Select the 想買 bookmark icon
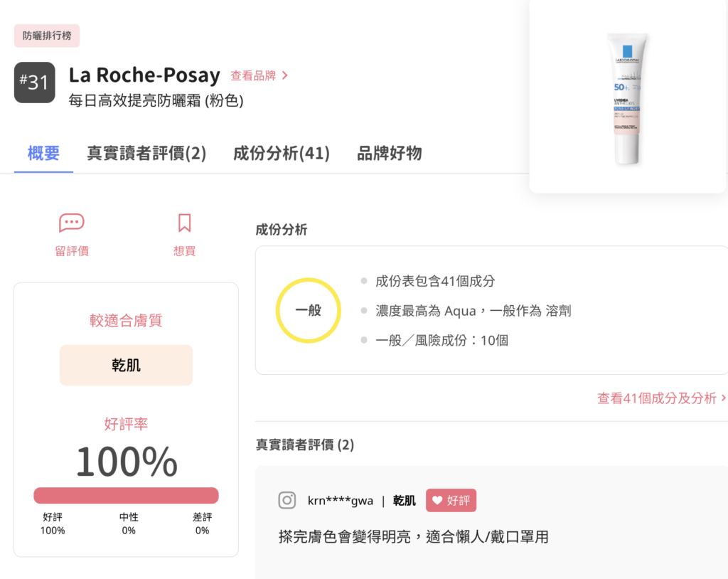The image size is (728, 579). [184, 223]
